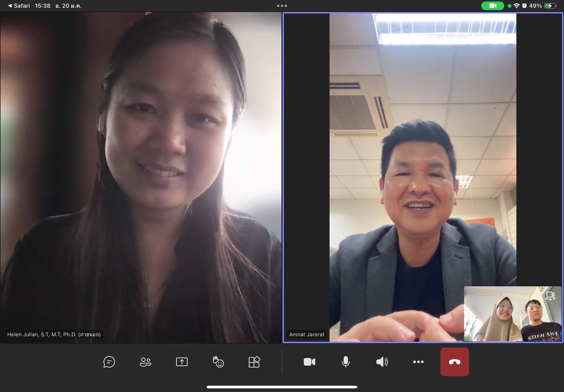Viewport: 564px width, 392px height.
Task: Open the meeting chat panel
Action: point(109,362)
